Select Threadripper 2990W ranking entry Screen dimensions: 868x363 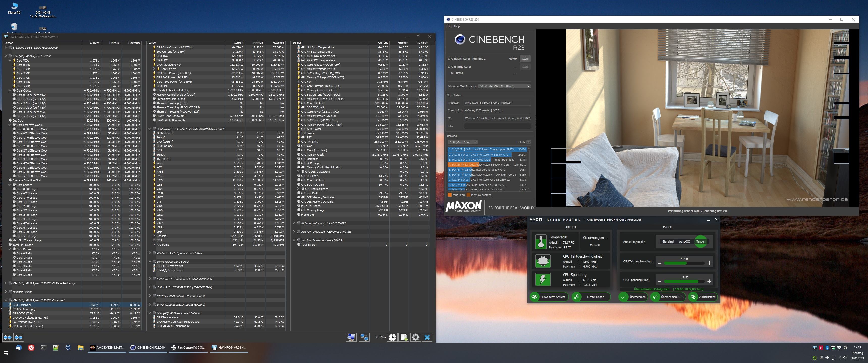click(487, 149)
